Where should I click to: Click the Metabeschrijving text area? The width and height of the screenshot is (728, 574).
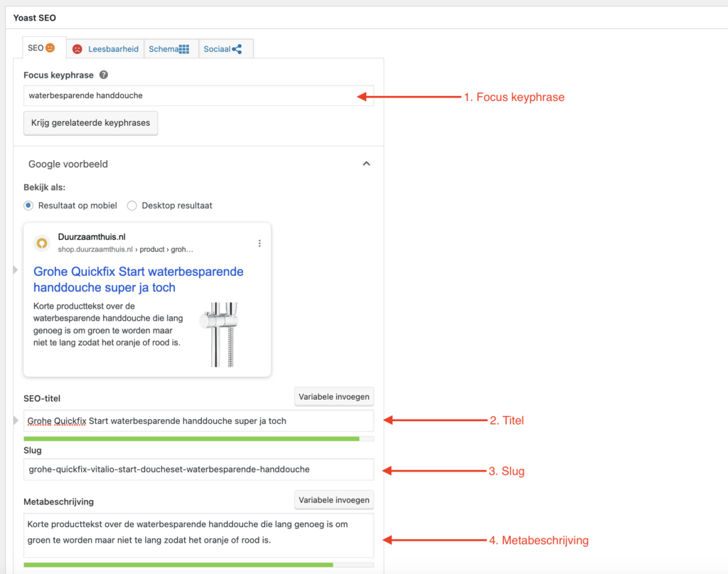[199, 535]
